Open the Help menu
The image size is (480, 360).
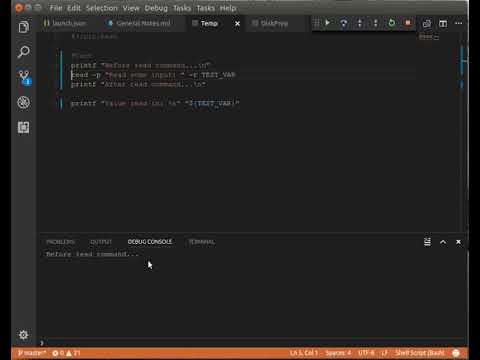click(x=228, y=8)
